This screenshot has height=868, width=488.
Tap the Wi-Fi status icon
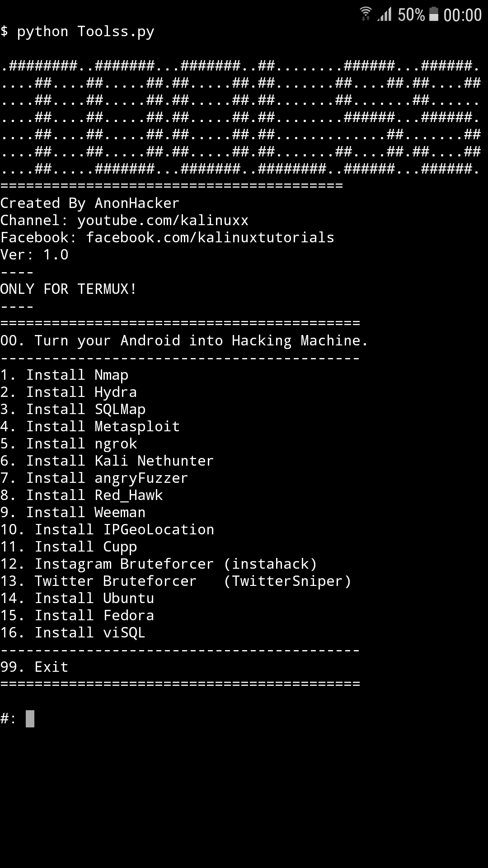(x=366, y=14)
